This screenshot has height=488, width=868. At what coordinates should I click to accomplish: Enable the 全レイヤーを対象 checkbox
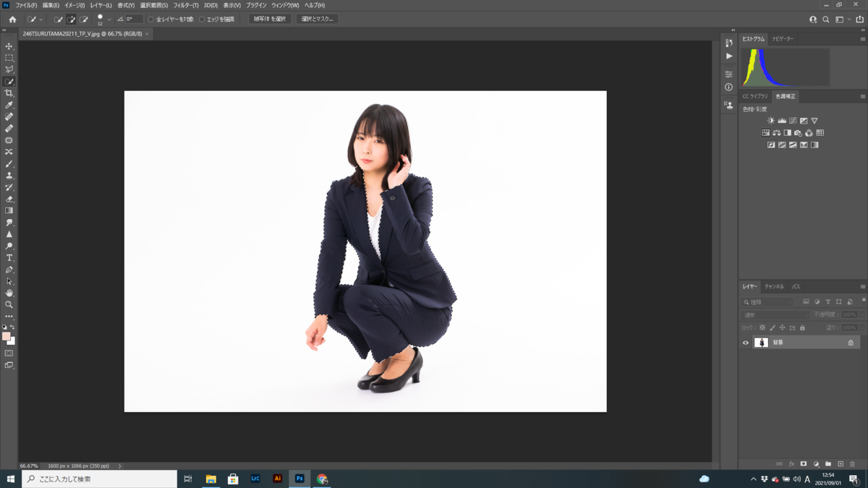click(150, 20)
